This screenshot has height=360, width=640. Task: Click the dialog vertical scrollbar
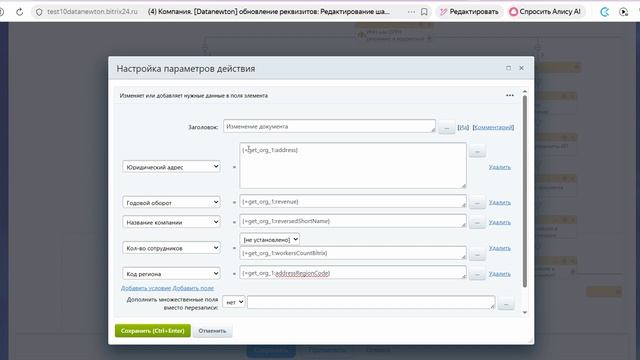click(525, 191)
